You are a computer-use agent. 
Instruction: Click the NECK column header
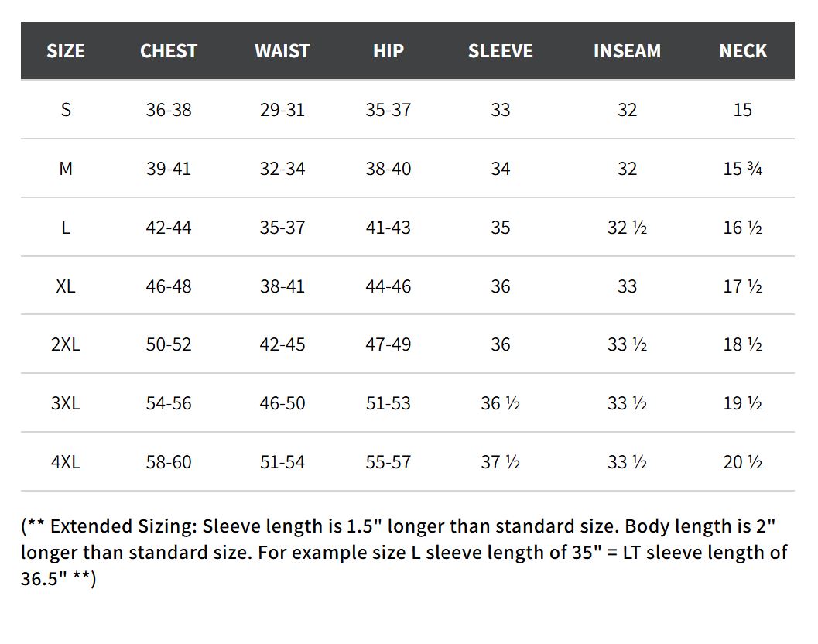pyautogui.click(x=743, y=51)
